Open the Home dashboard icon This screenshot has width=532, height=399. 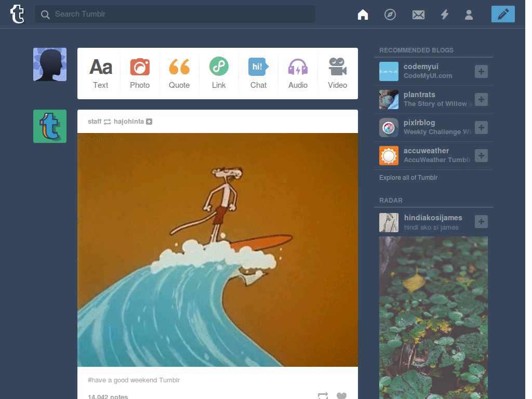[363, 15]
